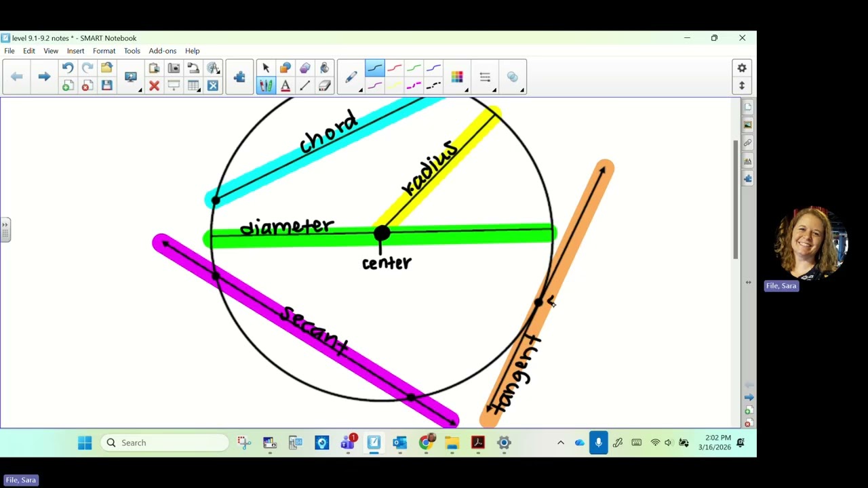Screen dimensions: 868x488
Task: Select the Lines tool
Action: coord(305,85)
